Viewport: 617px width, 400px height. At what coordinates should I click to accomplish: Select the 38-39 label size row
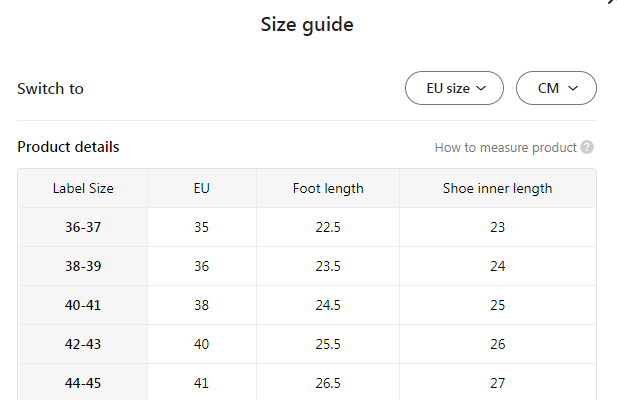pos(83,266)
